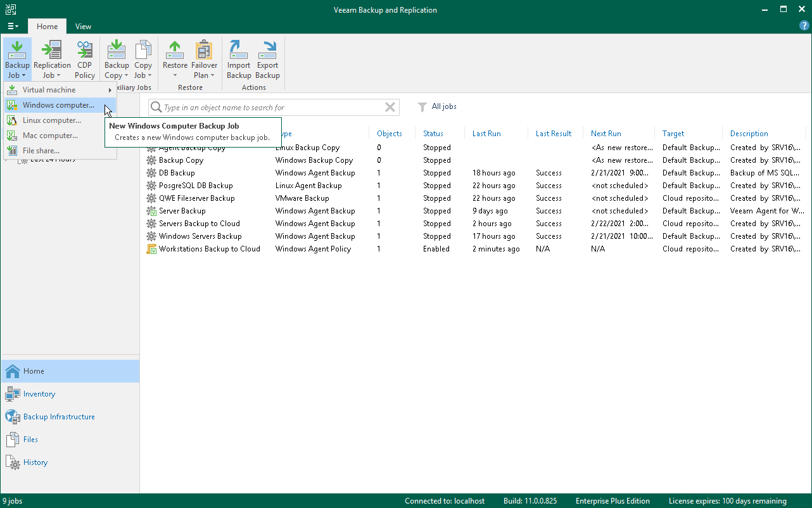
Task: Open the CDP Policy tool
Action: click(85, 60)
